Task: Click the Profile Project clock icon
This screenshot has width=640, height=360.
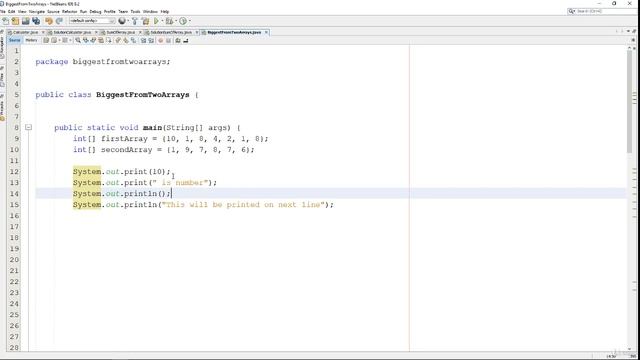Action: point(183,21)
